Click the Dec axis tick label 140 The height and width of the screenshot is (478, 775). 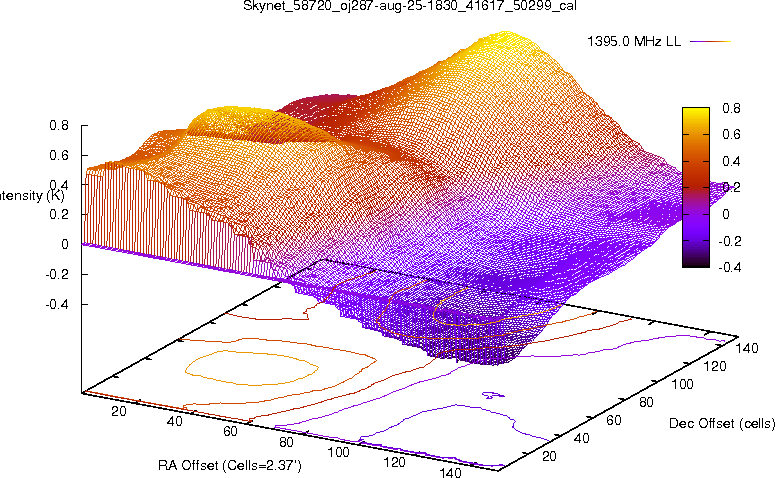tap(746, 348)
